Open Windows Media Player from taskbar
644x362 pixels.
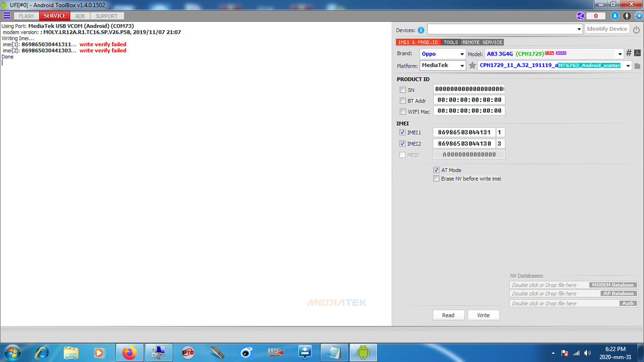99,352
